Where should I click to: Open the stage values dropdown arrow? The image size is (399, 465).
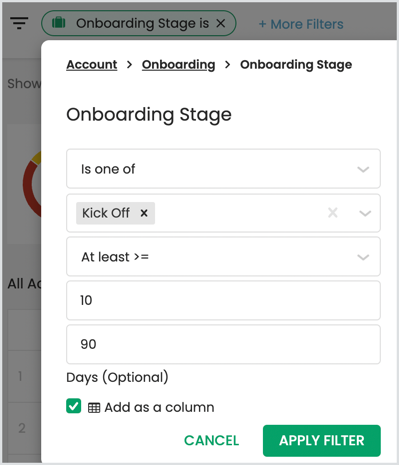pos(365,213)
